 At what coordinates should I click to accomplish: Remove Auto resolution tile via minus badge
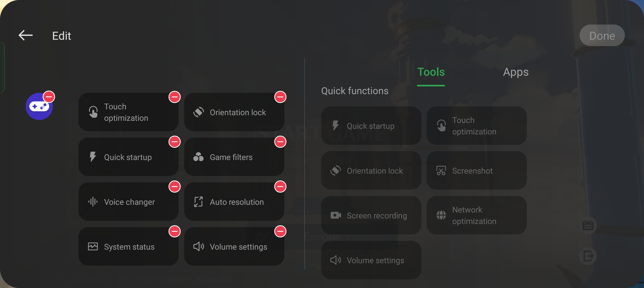point(280,187)
